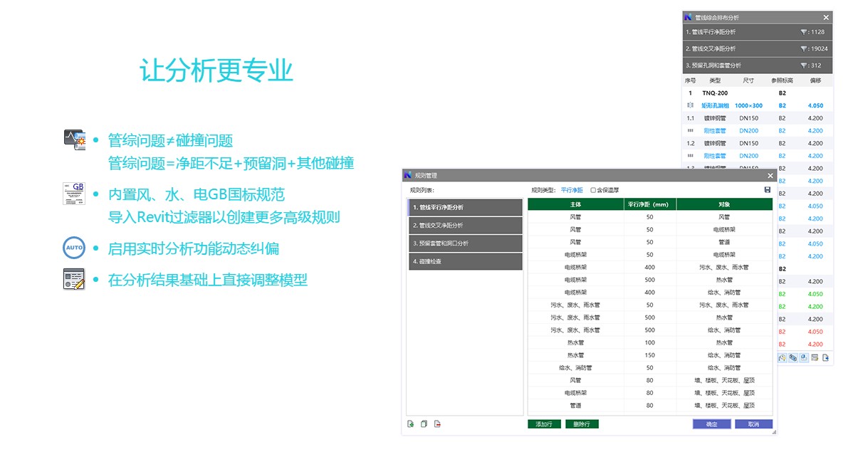Select rule 1. 管线平行净距分析 in rule list

pos(464,207)
